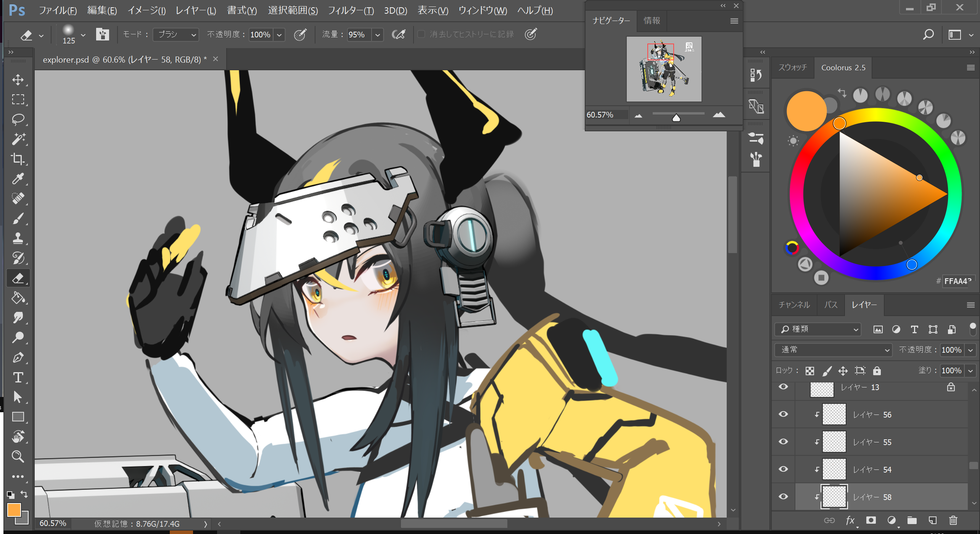Select the History Brush tool
Screen dimensions: 980x534
tap(18, 258)
